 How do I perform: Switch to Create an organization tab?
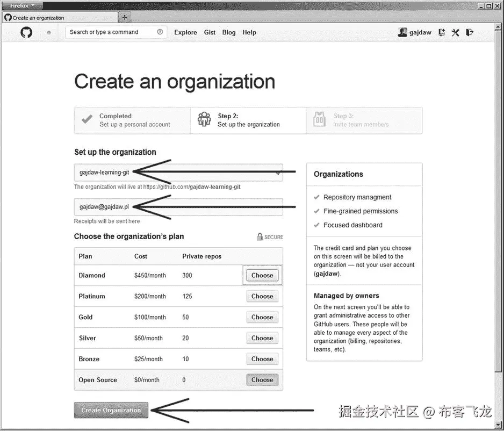click(x=60, y=18)
